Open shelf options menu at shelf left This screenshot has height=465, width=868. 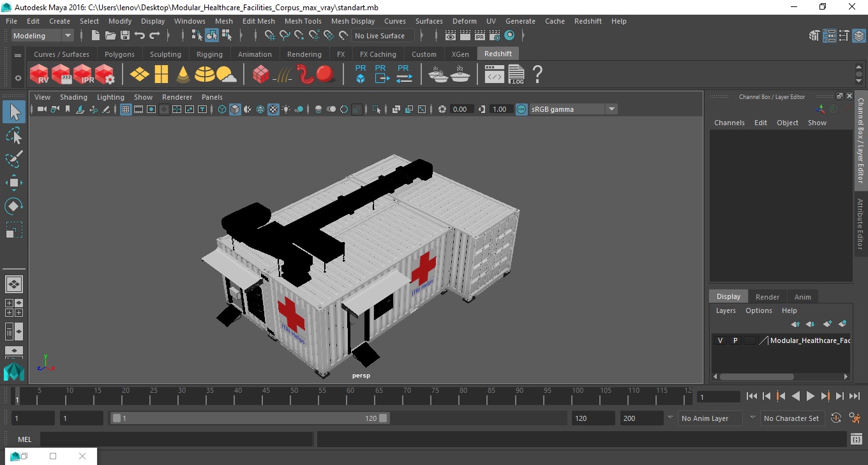coord(18,78)
